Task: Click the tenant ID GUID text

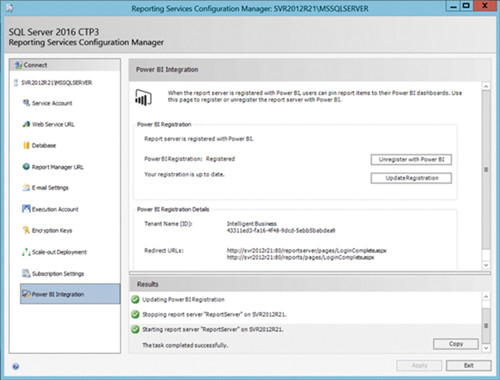Action: [281, 230]
